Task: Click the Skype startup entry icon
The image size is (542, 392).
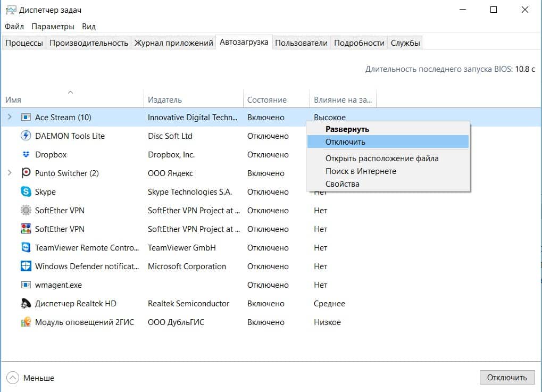Action: [26, 192]
